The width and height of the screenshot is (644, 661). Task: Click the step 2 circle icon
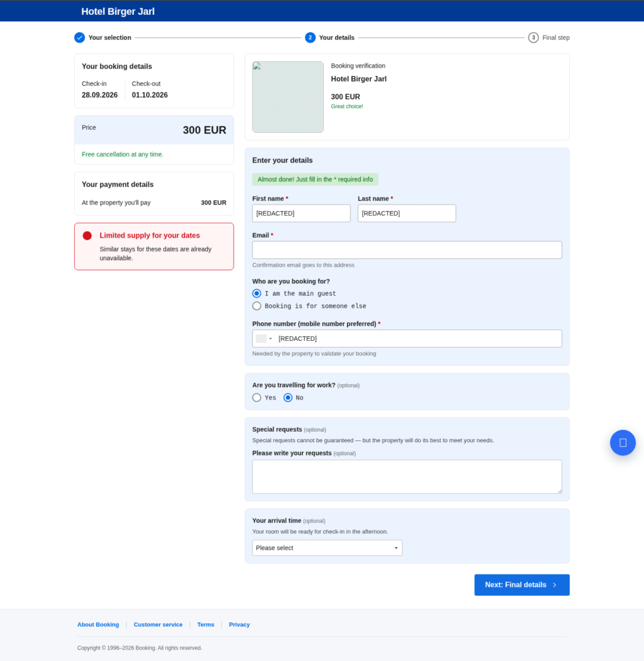pyautogui.click(x=310, y=37)
